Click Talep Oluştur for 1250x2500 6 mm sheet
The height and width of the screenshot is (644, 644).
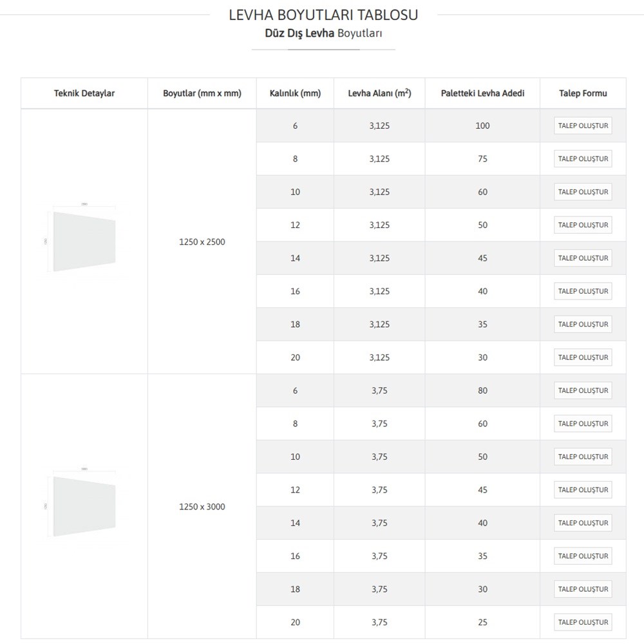click(583, 126)
